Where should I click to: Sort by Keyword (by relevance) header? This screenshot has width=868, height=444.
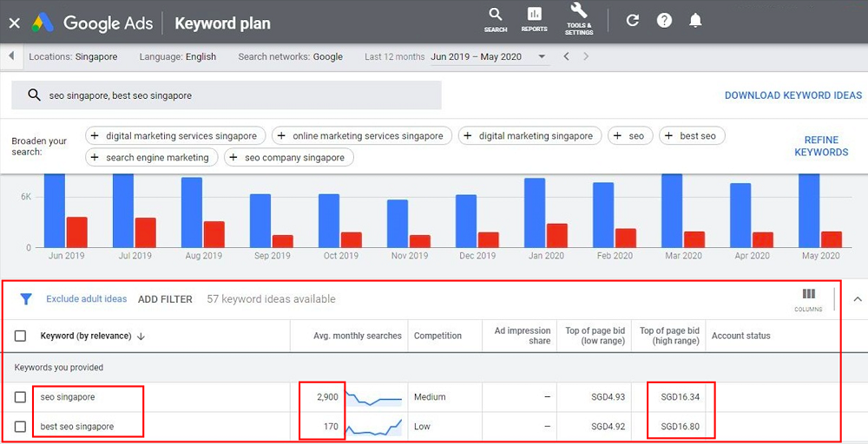click(x=86, y=336)
